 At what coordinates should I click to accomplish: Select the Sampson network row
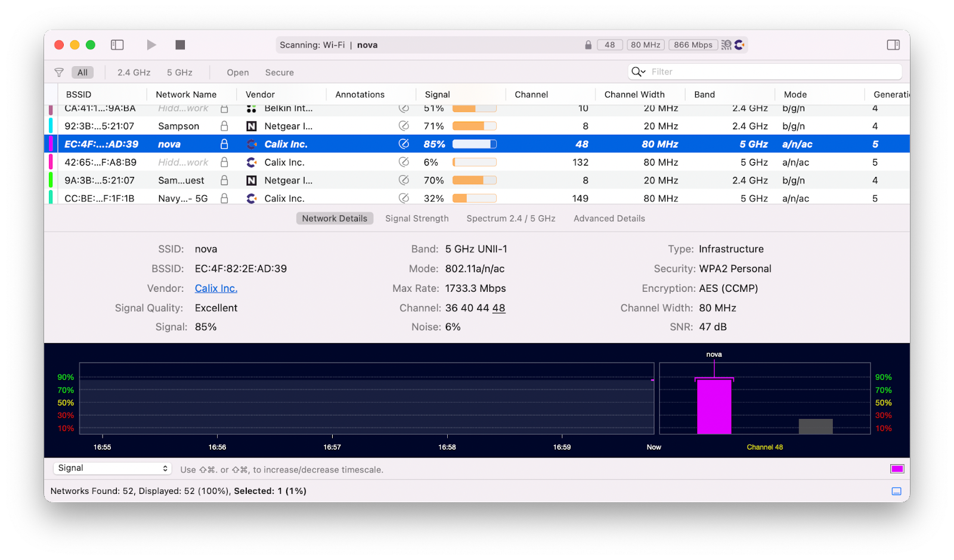pos(477,126)
